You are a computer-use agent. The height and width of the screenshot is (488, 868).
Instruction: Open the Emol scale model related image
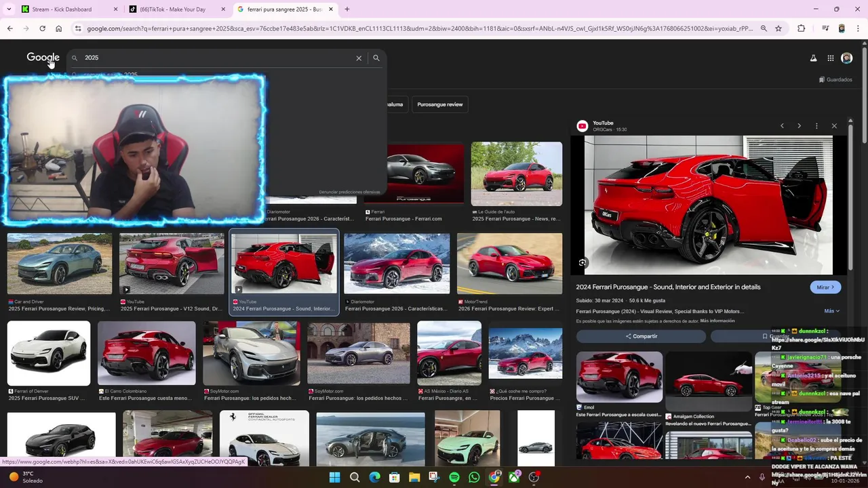tap(619, 377)
